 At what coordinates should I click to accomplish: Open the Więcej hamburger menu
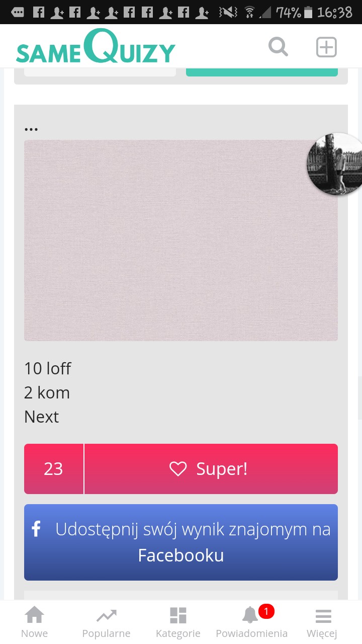[322, 622]
